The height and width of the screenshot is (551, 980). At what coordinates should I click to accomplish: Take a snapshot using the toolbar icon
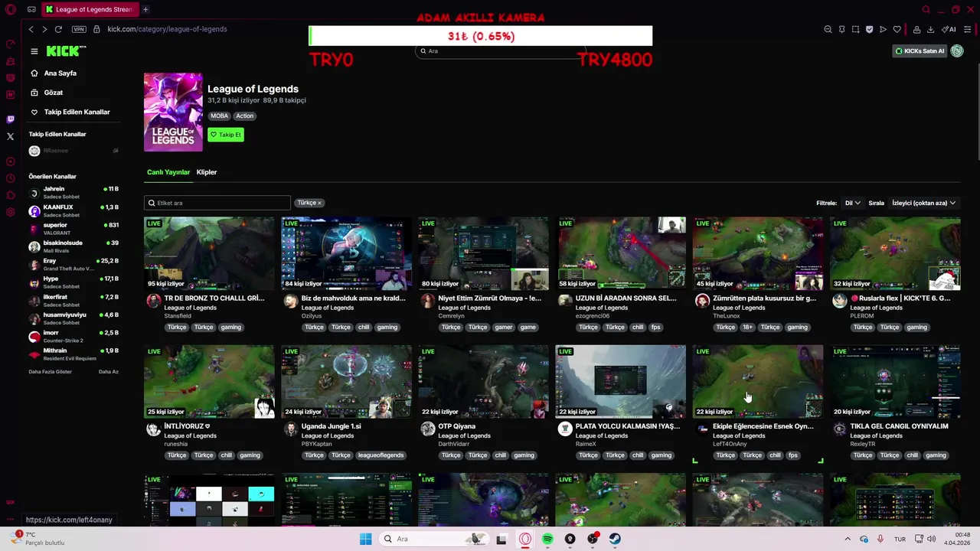coord(855,29)
